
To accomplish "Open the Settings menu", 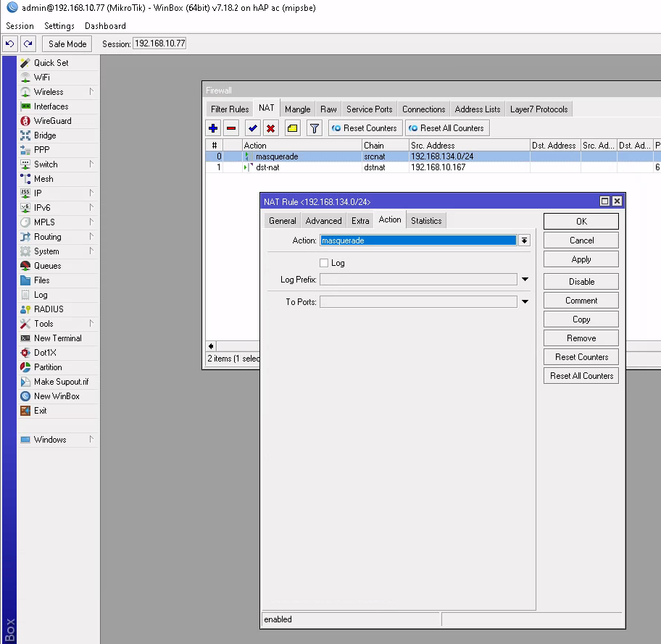I will [x=59, y=25].
